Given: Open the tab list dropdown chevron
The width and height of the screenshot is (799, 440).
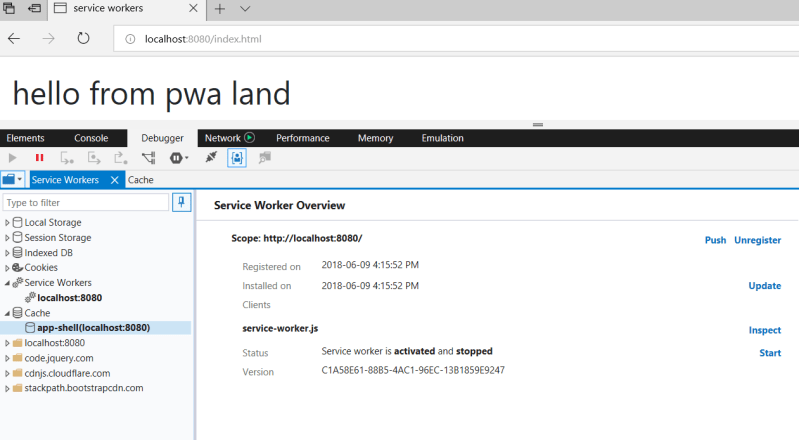Looking at the screenshot, I should click(245, 9).
